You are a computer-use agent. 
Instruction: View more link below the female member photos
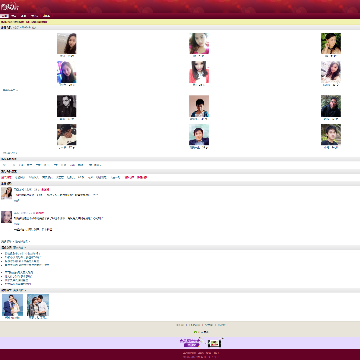coord(10,90)
